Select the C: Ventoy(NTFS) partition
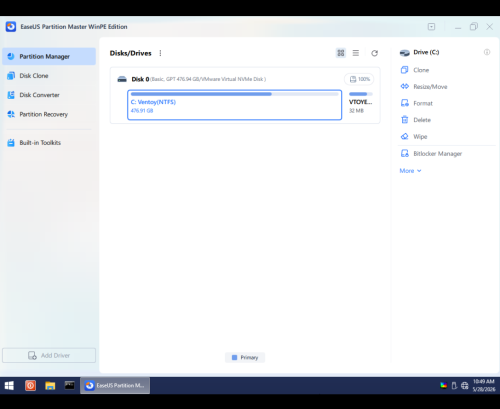500x409 pixels. coord(235,105)
